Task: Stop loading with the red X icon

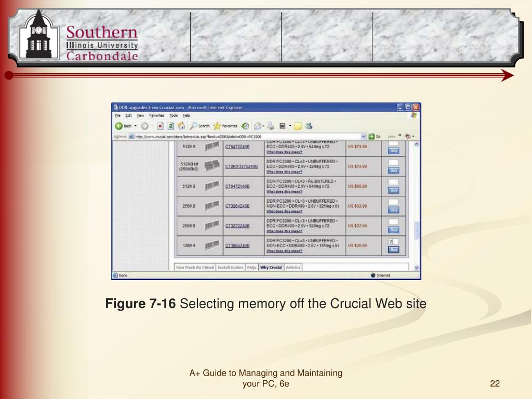Action: pos(160,126)
